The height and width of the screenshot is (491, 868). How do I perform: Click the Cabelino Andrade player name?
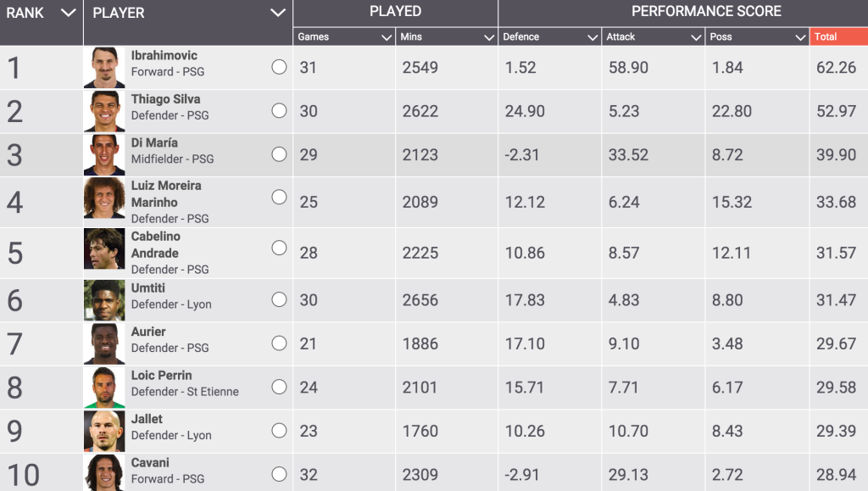[156, 245]
